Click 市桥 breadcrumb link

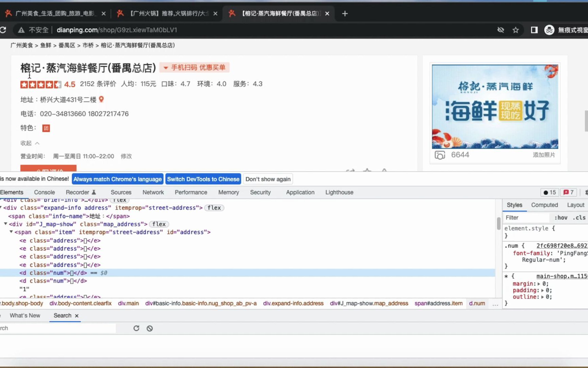[x=88, y=45]
